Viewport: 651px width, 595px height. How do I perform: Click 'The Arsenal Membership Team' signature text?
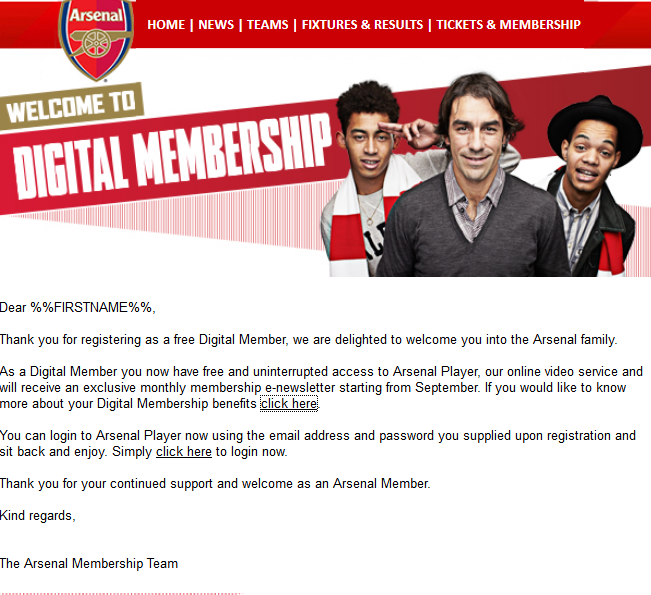click(x=89, y=563)
